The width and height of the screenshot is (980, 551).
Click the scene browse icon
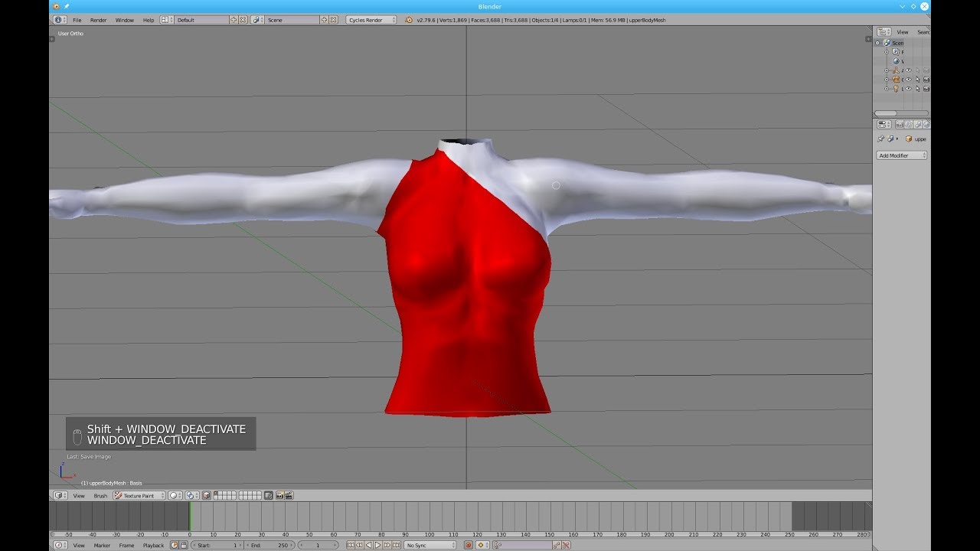257,20
